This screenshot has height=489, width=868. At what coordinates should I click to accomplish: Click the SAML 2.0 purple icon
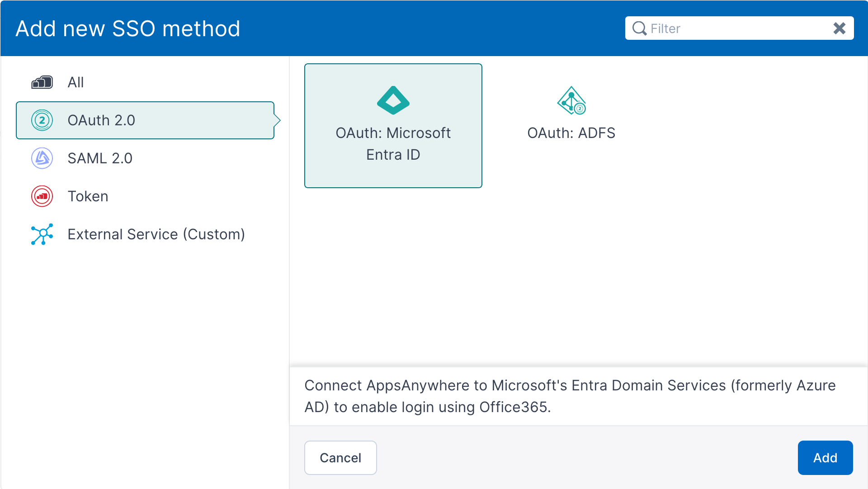[42, 158]
